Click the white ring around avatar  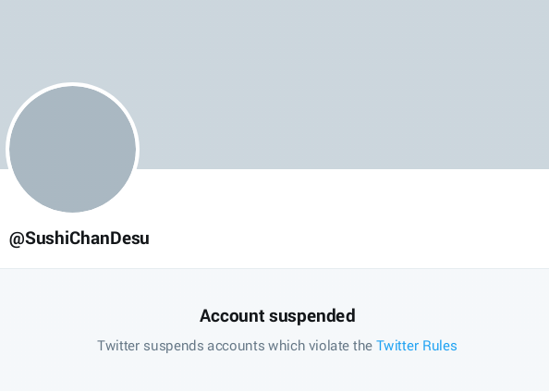(x=72, y=84)
